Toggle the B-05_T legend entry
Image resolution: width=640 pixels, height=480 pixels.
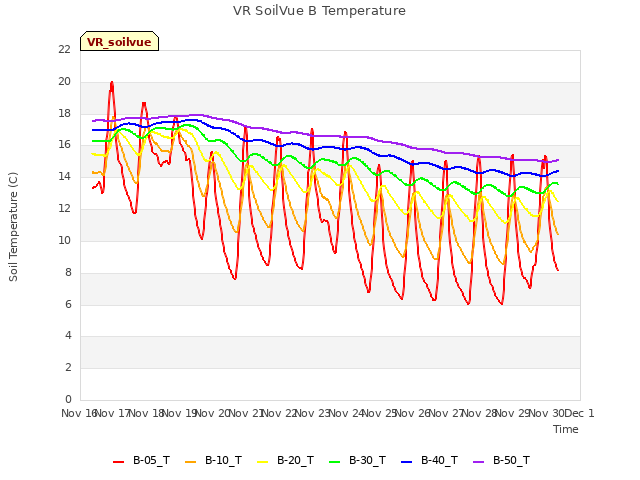141,461
